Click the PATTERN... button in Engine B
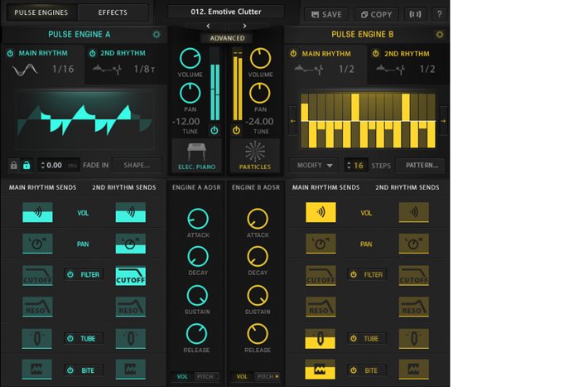Screen dimensions: 588x387 tap(422, 165)
